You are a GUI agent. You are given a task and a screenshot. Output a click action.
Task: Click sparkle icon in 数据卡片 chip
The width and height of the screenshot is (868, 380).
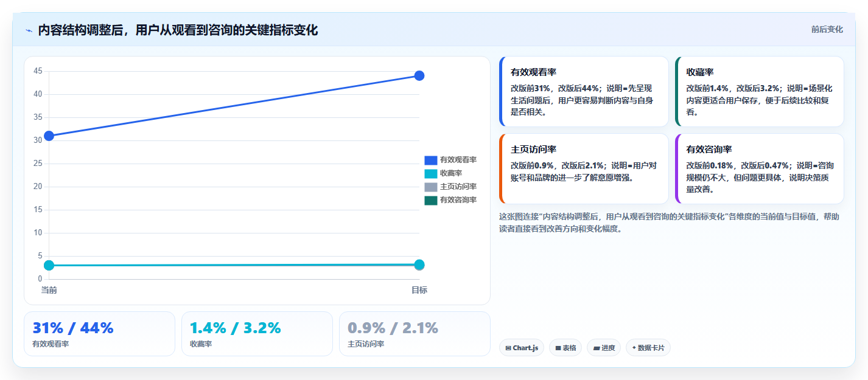pos(634,348)
